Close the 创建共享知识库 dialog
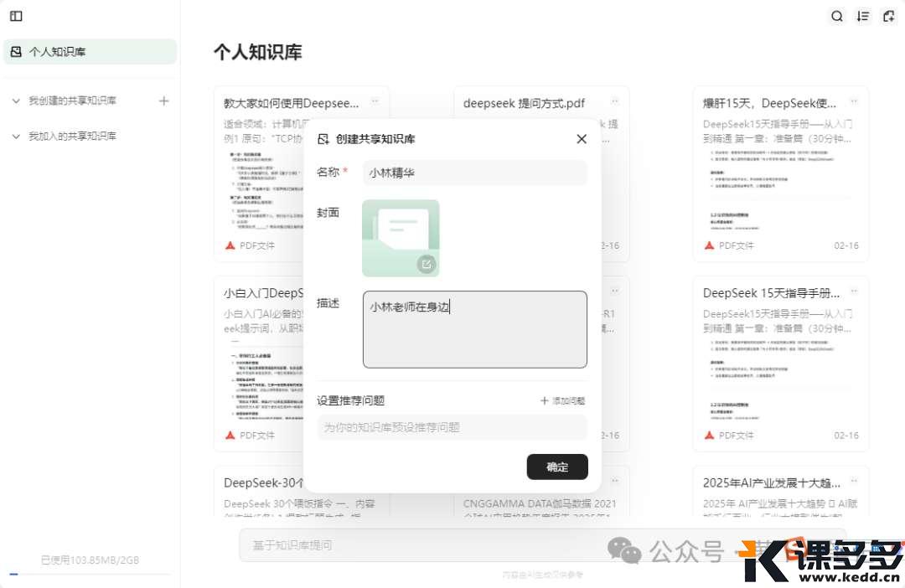 (x=582, y=138)
